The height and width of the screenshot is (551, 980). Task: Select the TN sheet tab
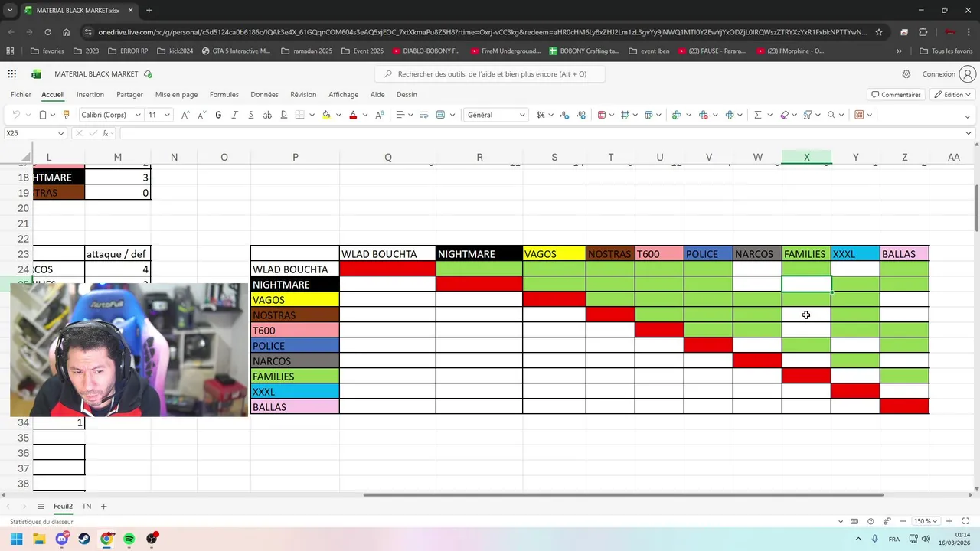point(87,507)
